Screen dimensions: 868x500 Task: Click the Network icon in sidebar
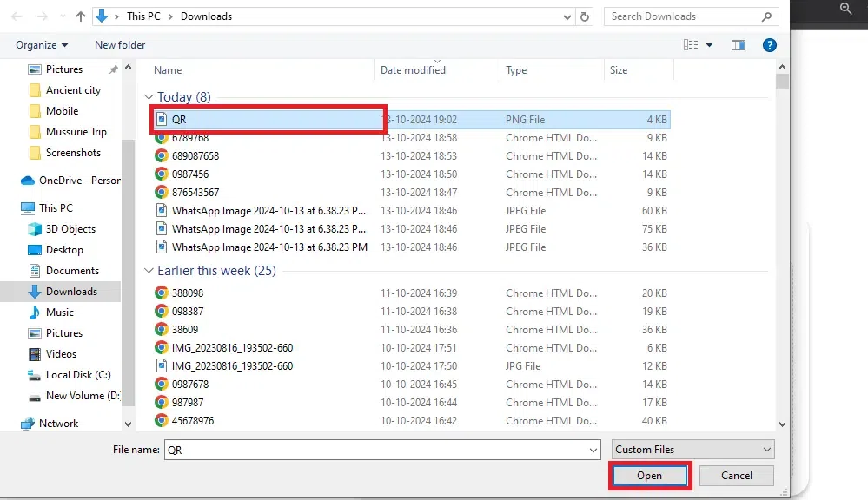coord(28,424)
